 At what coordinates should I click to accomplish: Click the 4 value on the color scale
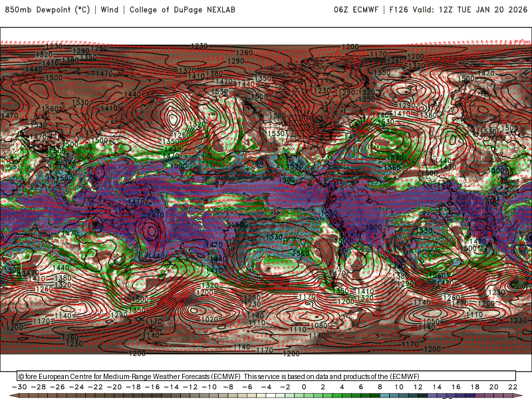[342, 387]
